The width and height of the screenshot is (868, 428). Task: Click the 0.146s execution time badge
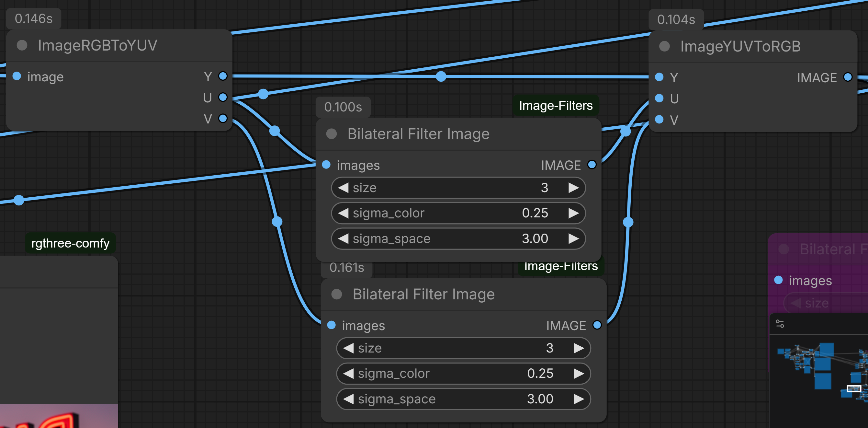pos(34,18)
